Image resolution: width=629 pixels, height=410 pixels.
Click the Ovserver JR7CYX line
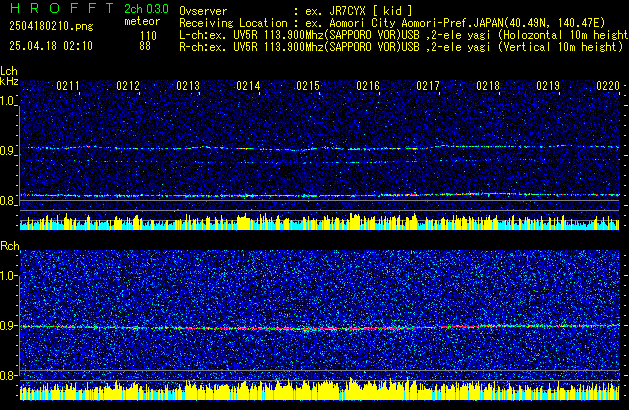pyautogui.click(x=296, y=11)
